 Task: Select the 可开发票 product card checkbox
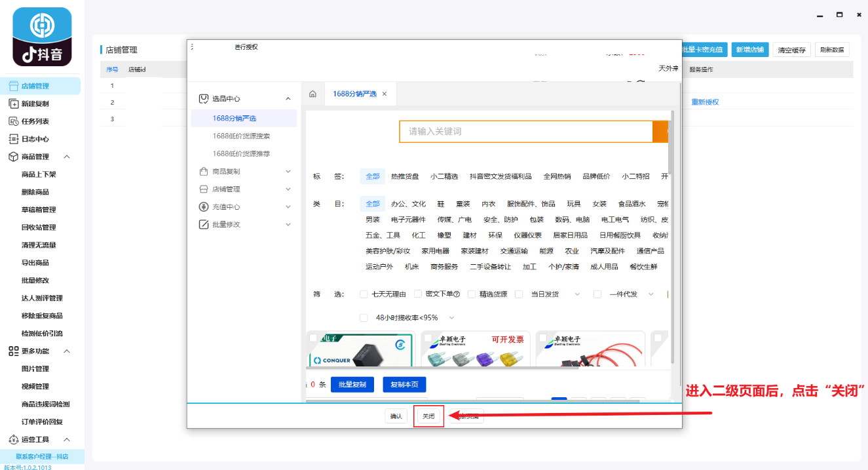pyautogui.click(x=428, y=338)
